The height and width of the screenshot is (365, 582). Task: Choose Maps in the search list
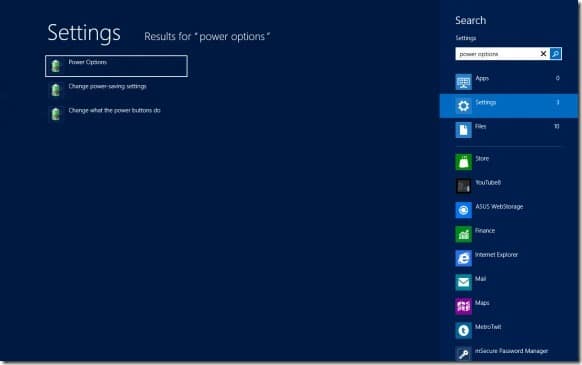coord(482,303)
